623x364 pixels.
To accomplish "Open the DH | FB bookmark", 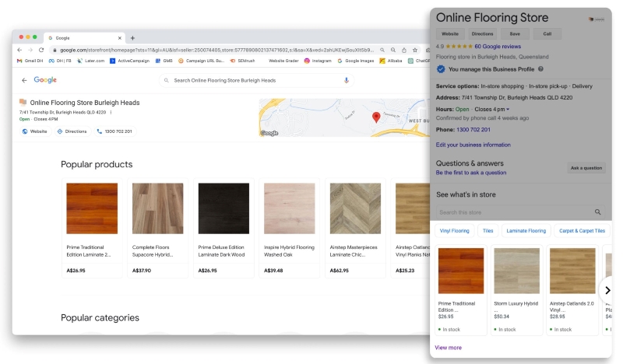I will click(x=60, y=61).
